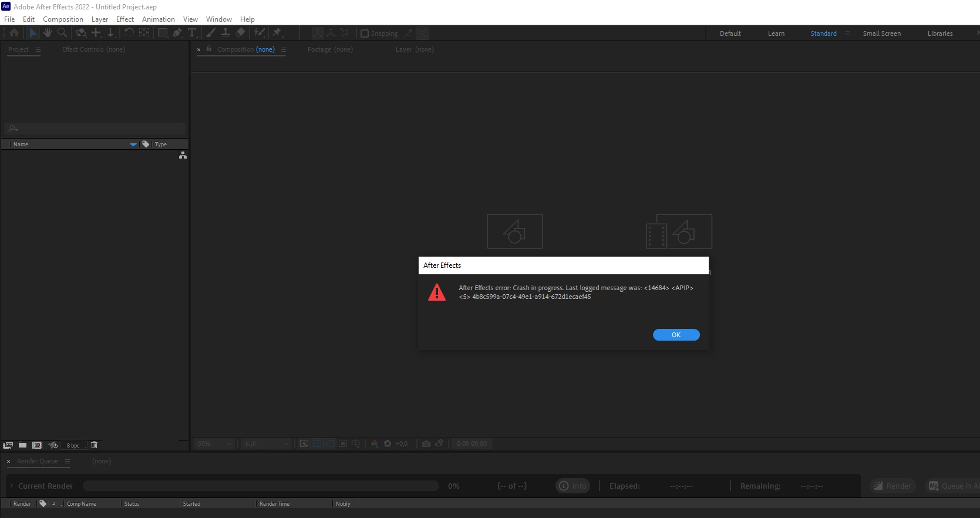Create a new folder in Project panel
The height and width of the screenshot is (518, 980).
22,445
